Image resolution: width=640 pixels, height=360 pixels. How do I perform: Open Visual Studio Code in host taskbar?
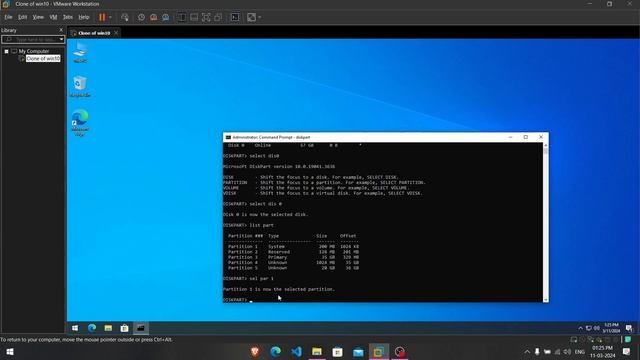[x=296, y=351]
